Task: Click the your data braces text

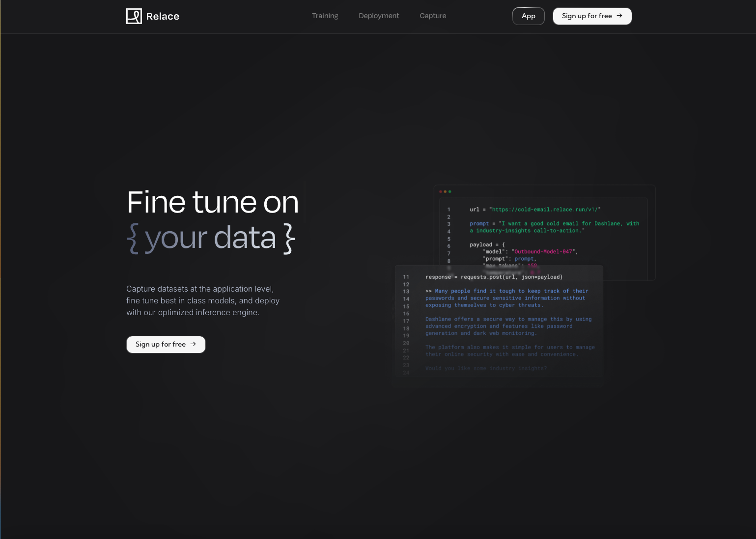Action: (x=210, y=238)
